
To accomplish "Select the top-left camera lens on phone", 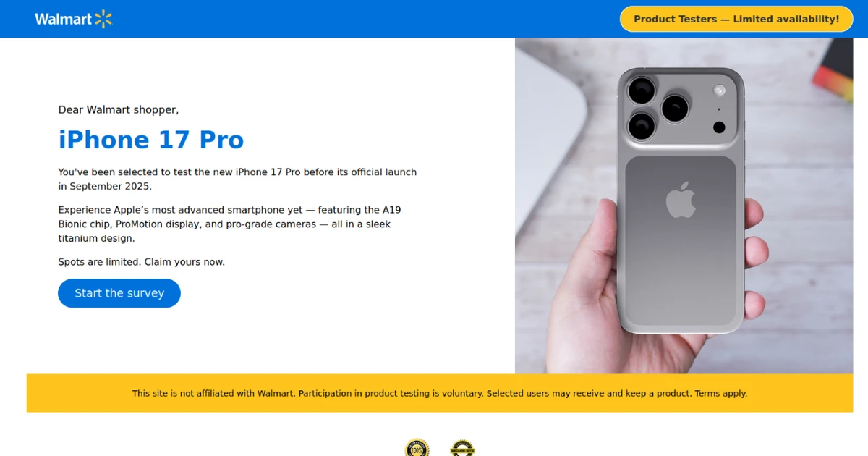I will 641,91.
